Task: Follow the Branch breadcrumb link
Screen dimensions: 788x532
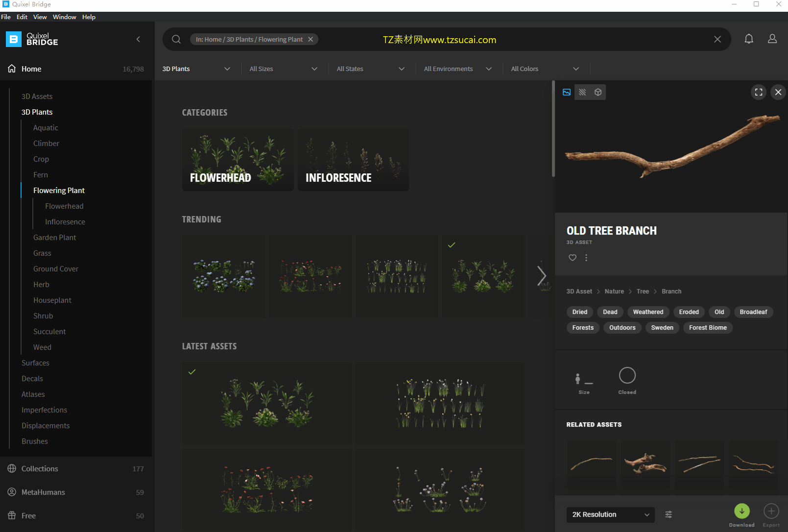Action: pyautogui.click(x=671, y=291)
